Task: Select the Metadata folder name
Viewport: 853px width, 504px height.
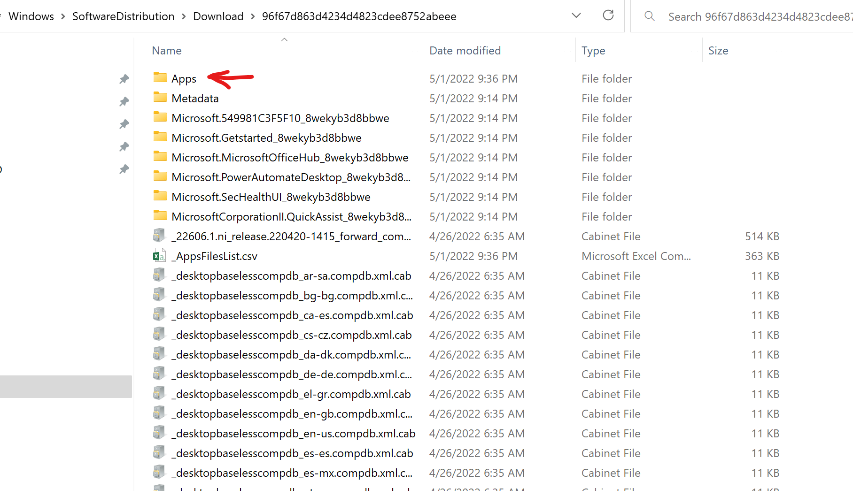Action: tap(195, 99)
